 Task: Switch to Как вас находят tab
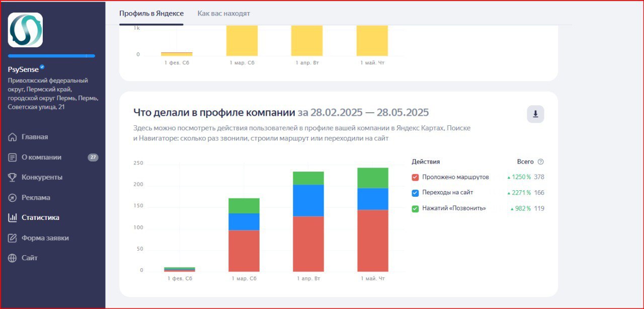click(x=223, y=13)
